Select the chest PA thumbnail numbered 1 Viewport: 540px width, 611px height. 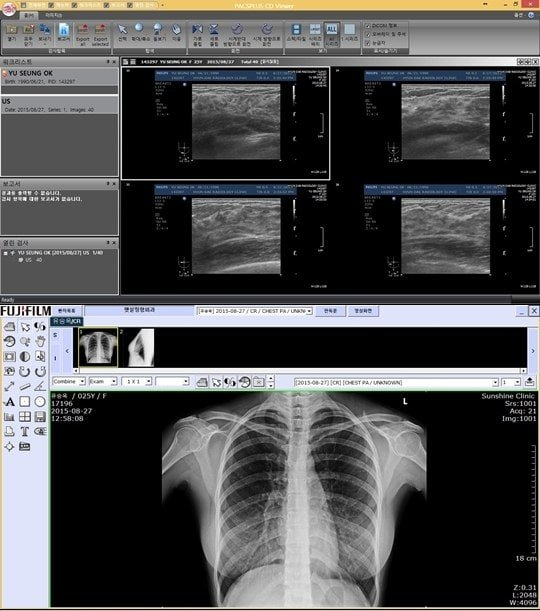98,348
